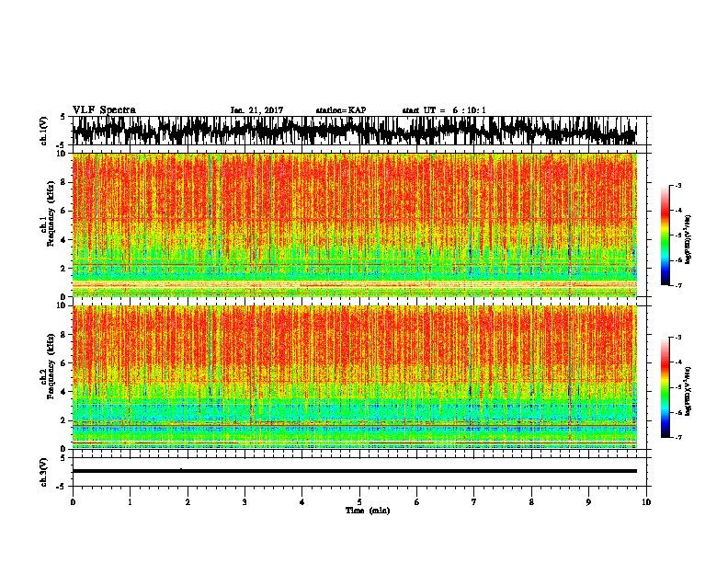Viewport: 728px width, 563px height.
Task: Click the "-7" label on ch.2 color bar
Action: point(678,437)
